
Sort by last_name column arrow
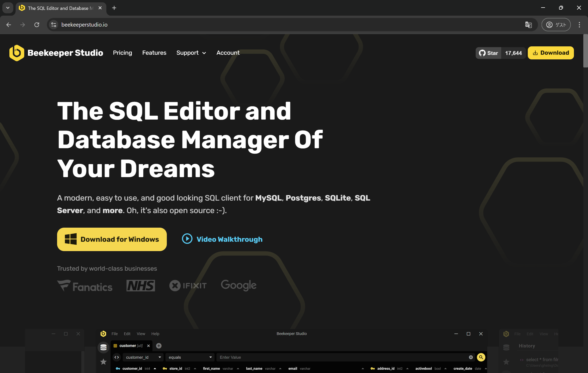point(280,369)
